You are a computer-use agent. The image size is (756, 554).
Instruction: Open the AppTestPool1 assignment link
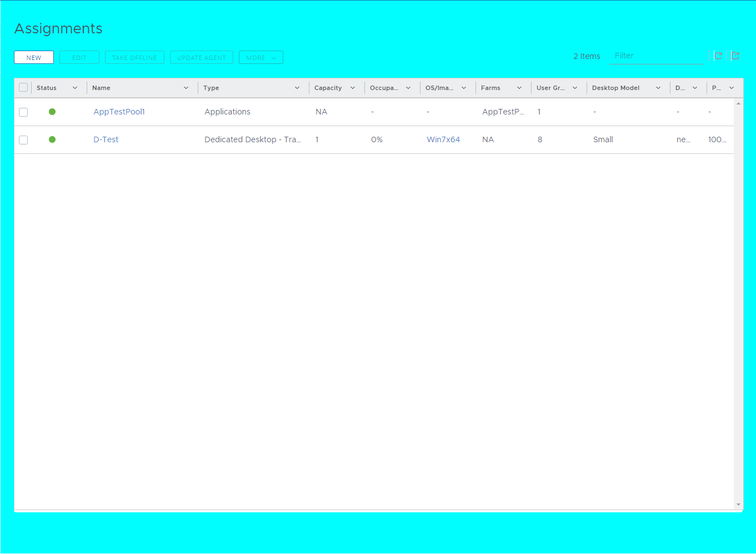pos(119,112)
